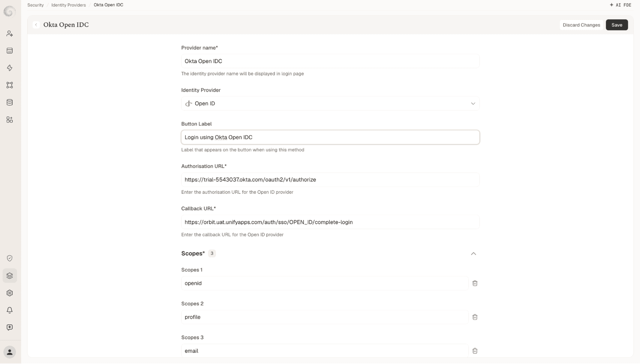Open the AI FDE assistant
Image resolution: width=640 pixels, height=364 pixels.
coord(620,5)
